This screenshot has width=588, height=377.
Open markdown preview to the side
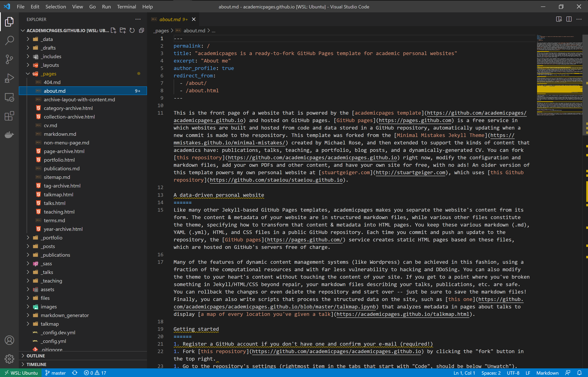(x=559, y=19)
